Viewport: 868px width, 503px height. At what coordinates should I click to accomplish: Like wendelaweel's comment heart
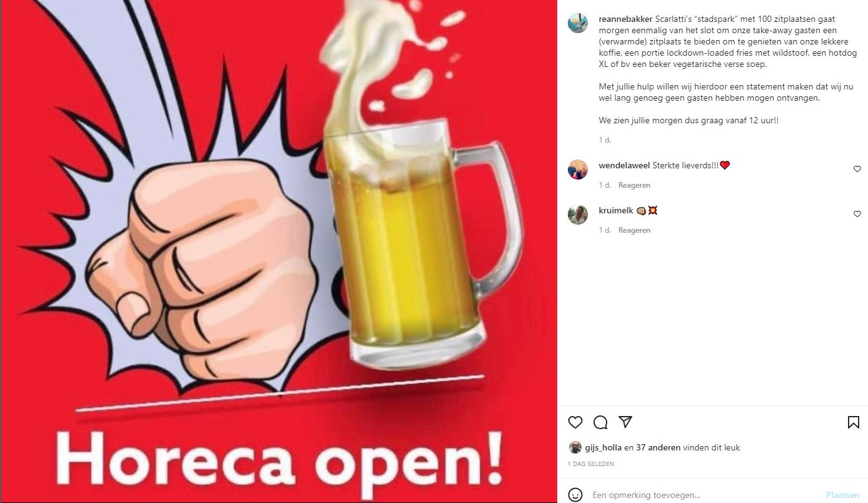pyautogui.click(x=857, y=169)
